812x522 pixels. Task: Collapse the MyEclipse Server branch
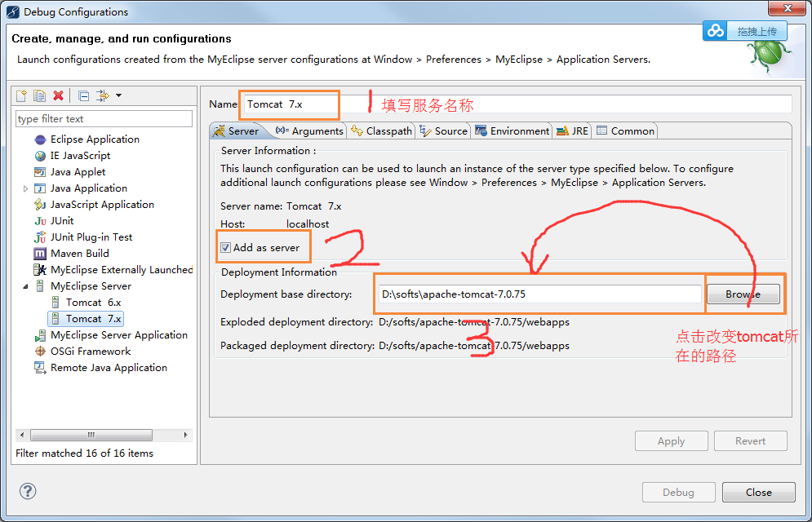(x=27, y=285)
